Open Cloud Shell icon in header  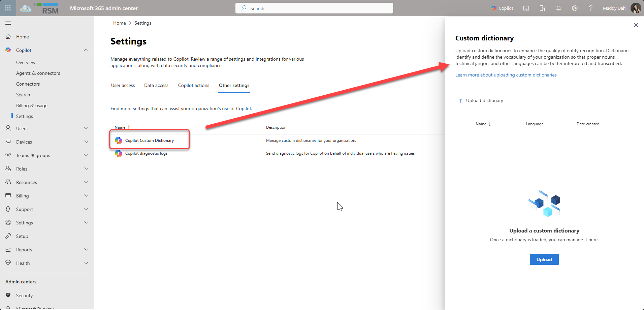[x=526, y=8]
